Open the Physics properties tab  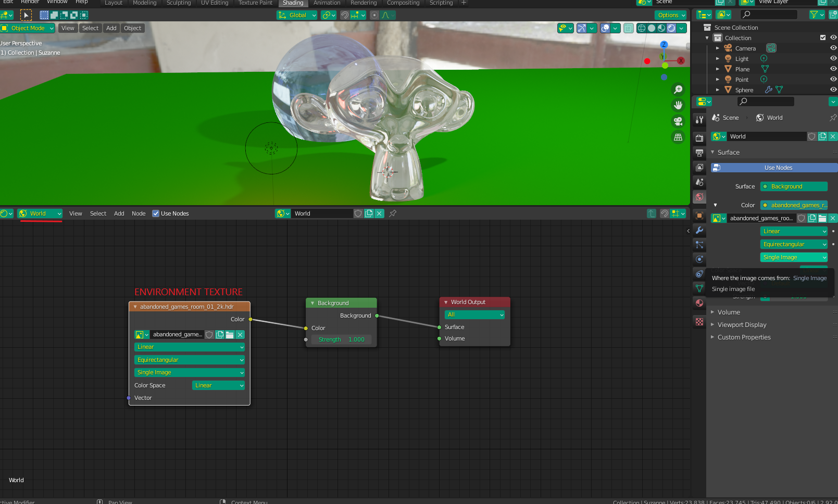[699, 259]
